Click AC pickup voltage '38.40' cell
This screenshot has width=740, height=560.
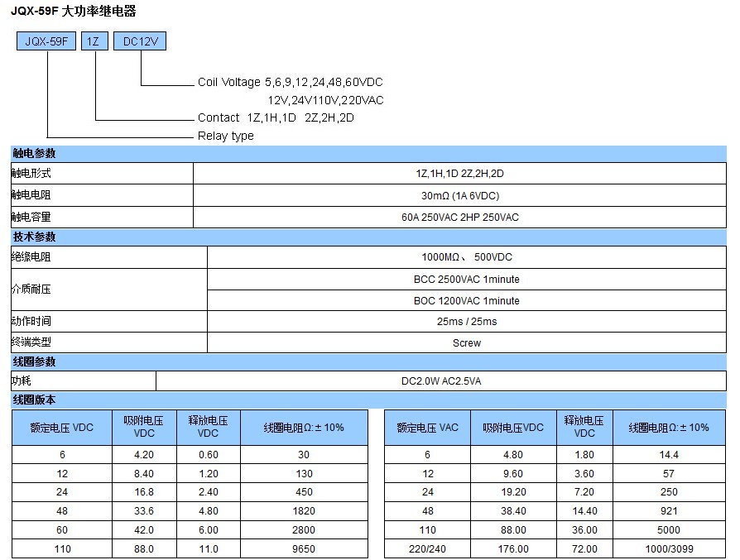513,511
